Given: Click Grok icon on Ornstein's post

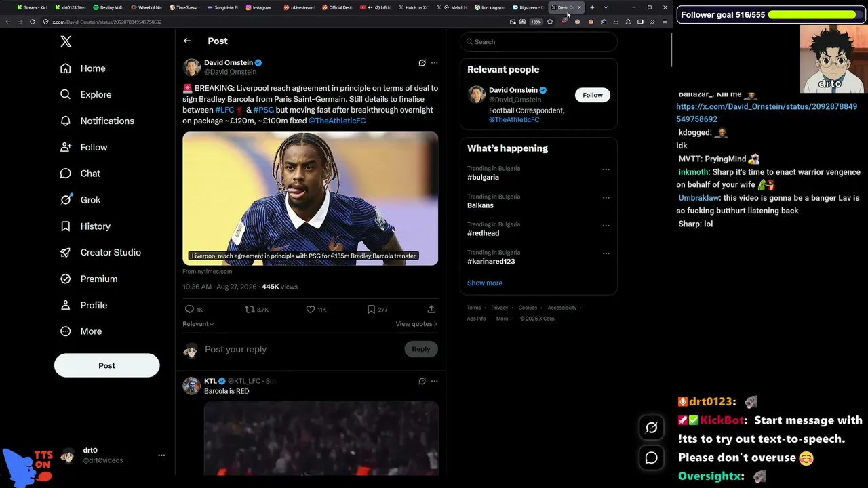Looking at the screenshot, I should coord(422,63).
